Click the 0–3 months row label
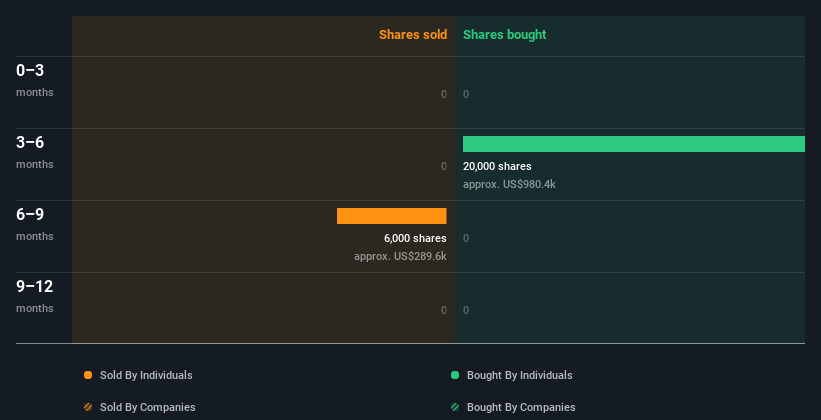This screenshot has width=821, height=420. pos(35,80)
